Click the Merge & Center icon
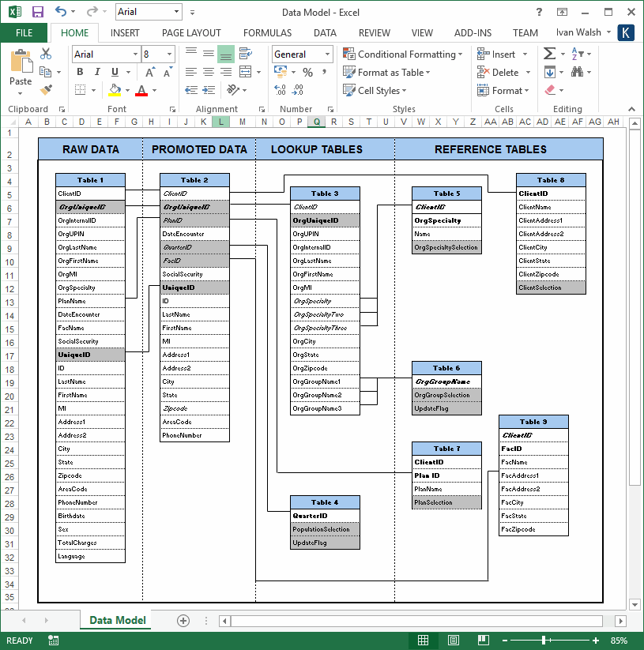Screen dimensions: 644x650 pyautogui.click(x=245, y=71)
